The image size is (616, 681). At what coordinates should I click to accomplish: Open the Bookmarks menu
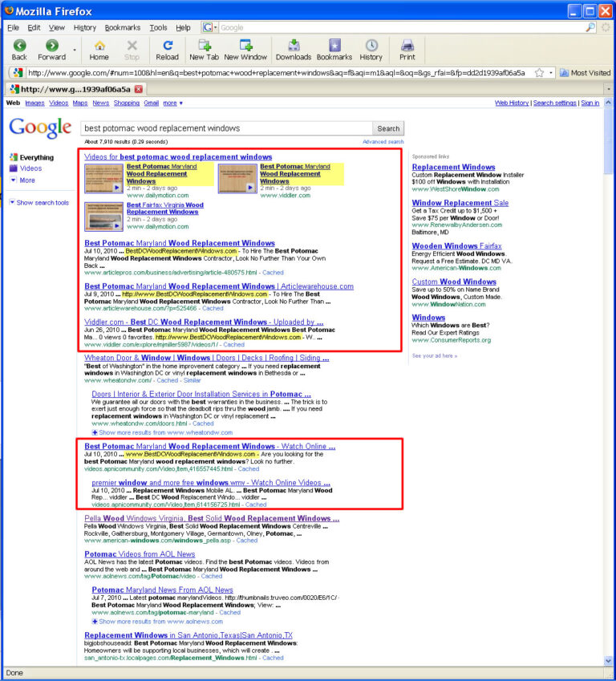[x=123, y=27]
